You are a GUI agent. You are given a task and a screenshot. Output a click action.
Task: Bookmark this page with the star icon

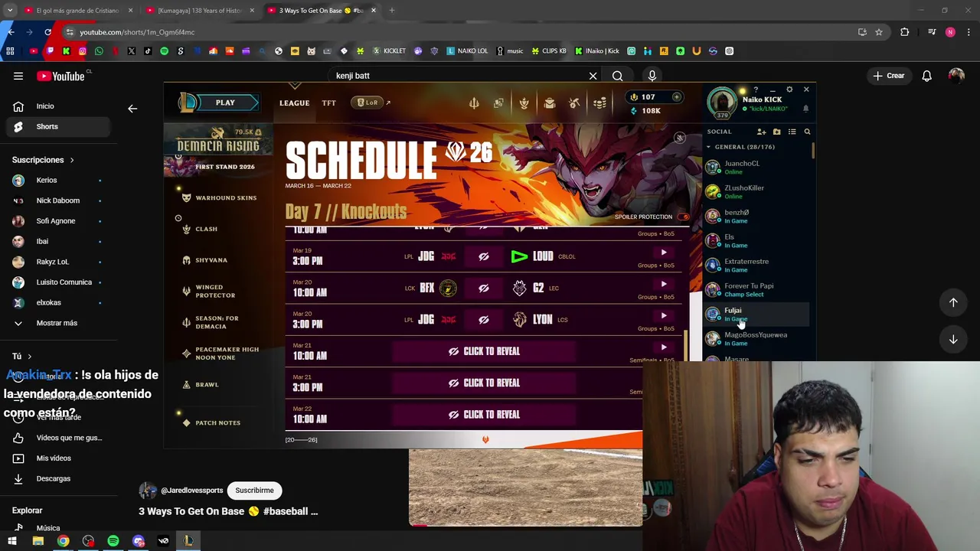879,32
